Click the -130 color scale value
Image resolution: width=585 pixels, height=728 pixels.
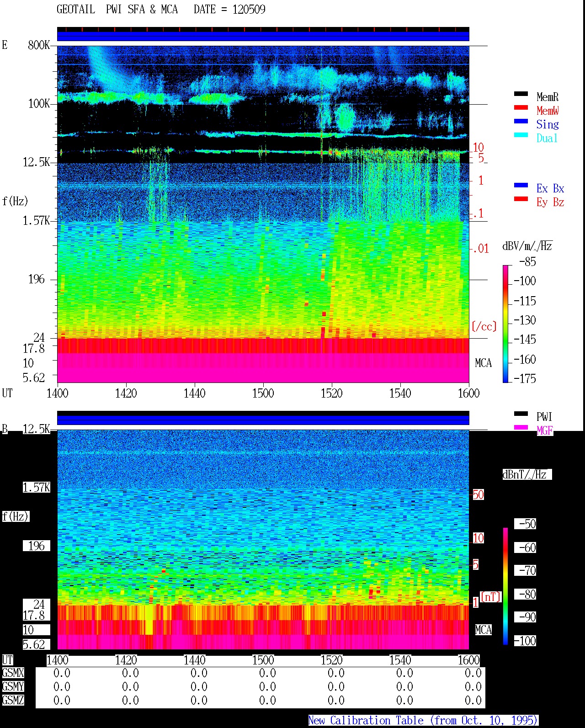click(x=525, y=320)
